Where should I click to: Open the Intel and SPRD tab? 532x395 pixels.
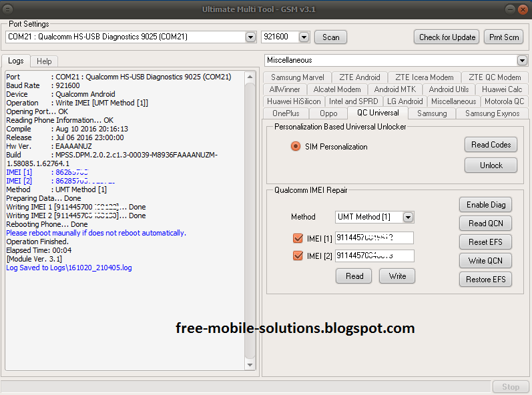(x=354, y=101)
